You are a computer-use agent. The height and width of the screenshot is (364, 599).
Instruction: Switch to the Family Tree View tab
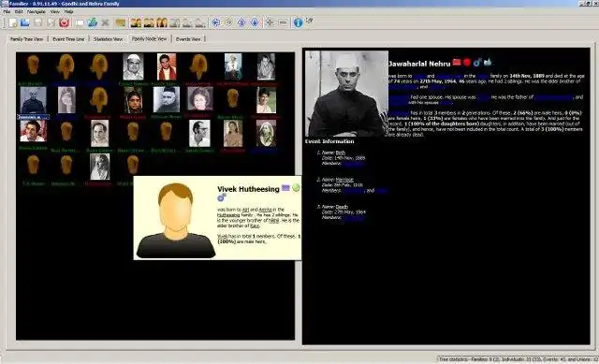point(27,39)
